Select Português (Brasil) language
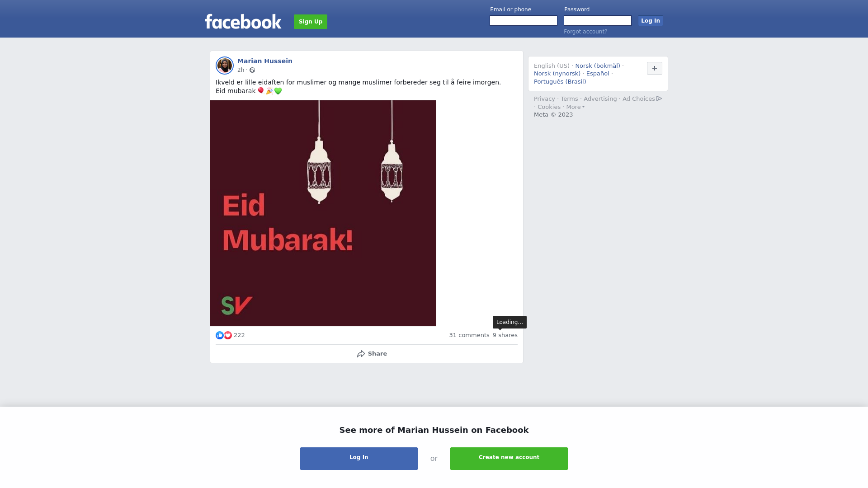This screenshot has height=488, width=868. (560, 82)
